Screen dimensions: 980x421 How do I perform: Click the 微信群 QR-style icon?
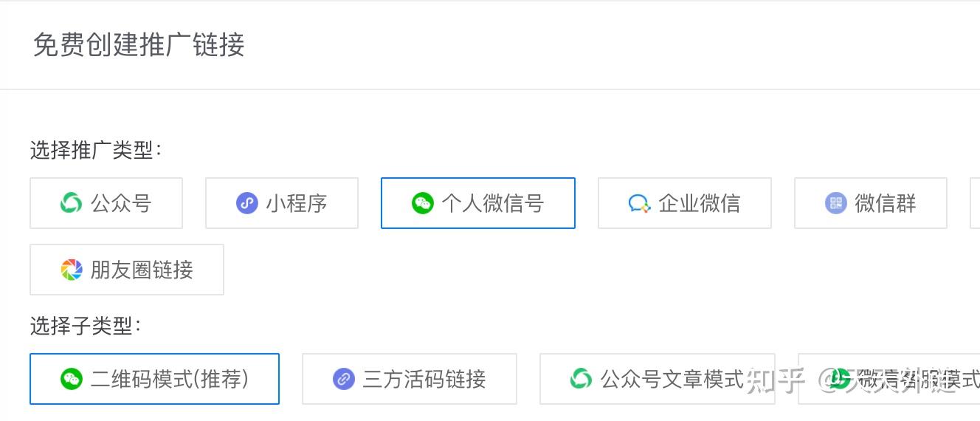tap(835, 202)
